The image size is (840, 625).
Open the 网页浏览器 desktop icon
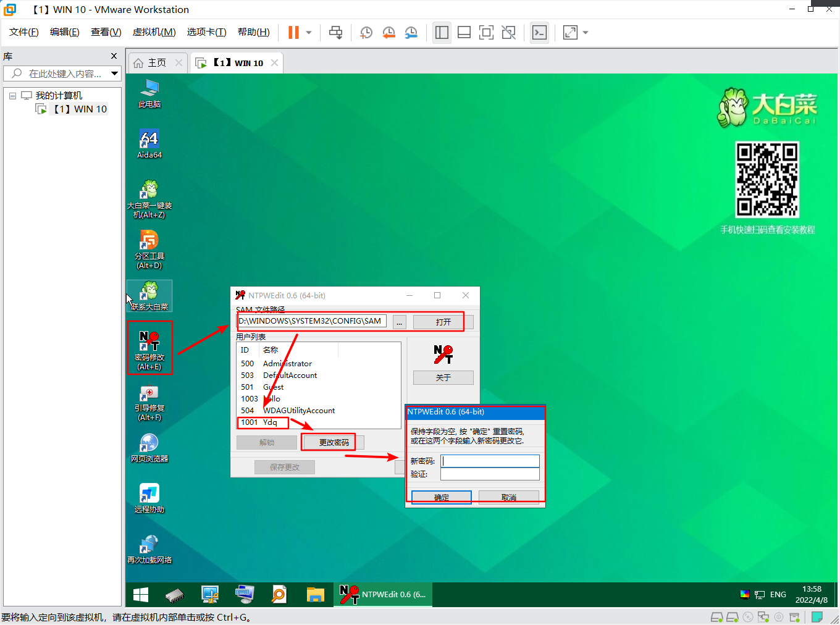coord(149,448)
